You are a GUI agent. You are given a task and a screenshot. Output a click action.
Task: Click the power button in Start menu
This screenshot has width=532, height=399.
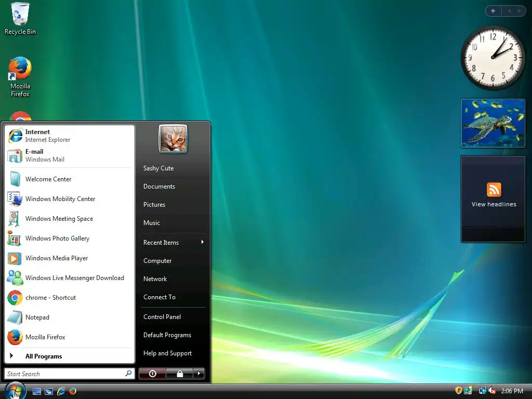[152, 374]
